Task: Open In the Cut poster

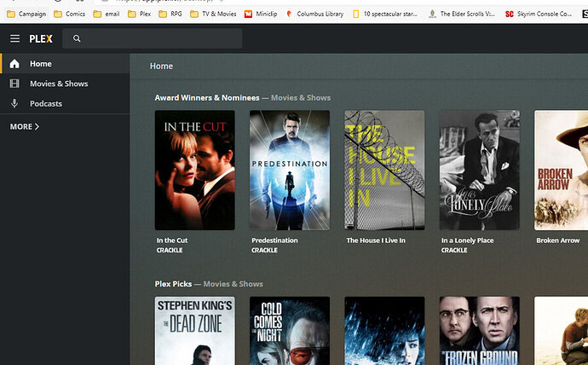Action: 194,170
